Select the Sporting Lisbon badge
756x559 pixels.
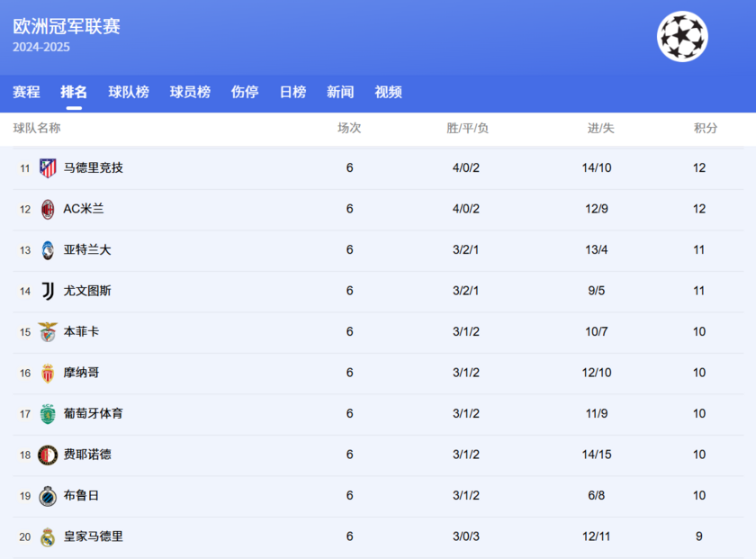(47, 413)
